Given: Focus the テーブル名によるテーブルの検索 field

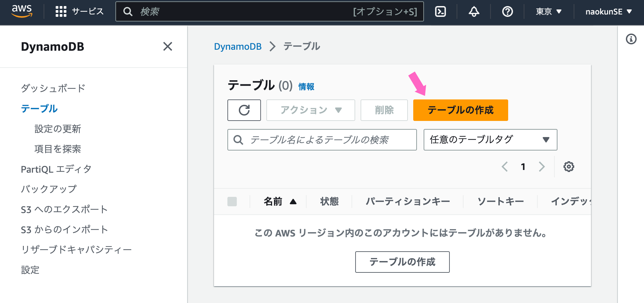Looking at the screenshot, I should tap(322, 140).
